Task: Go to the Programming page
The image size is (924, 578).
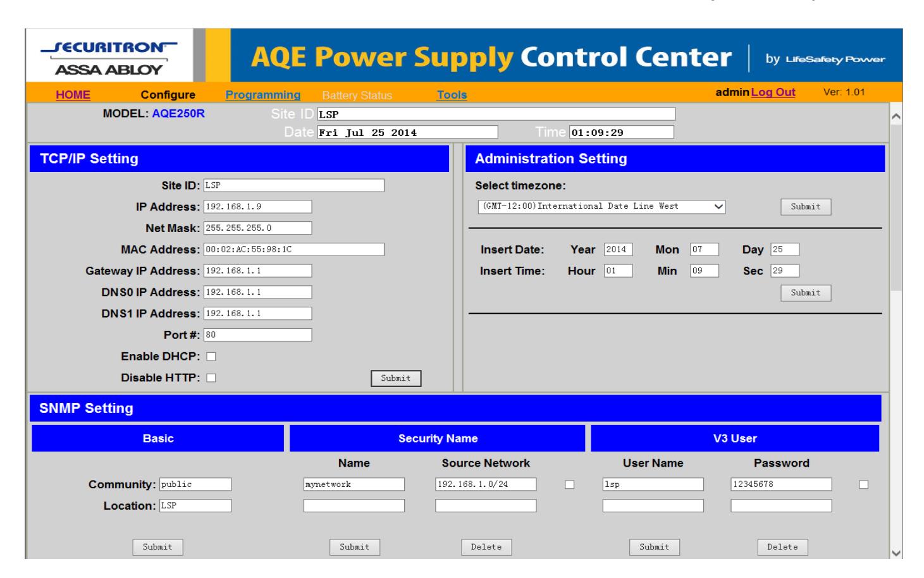Action: point(262,95)
